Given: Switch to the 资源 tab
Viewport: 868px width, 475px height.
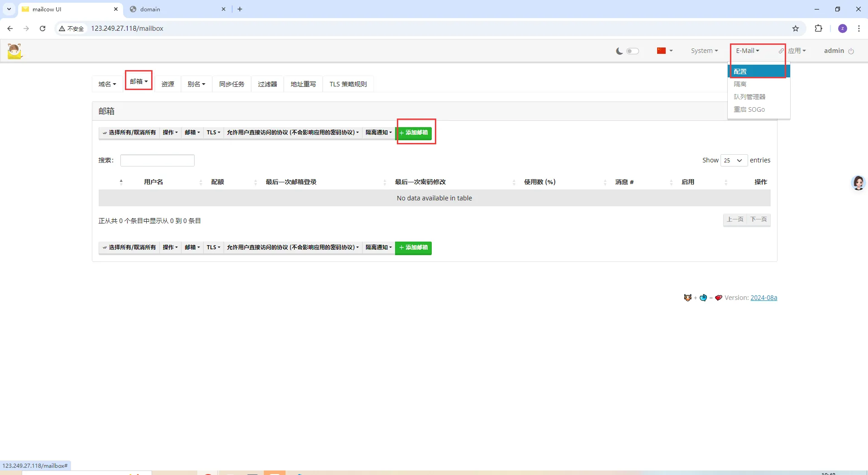Looking at the screenshot, I should (x=168, y=84).
